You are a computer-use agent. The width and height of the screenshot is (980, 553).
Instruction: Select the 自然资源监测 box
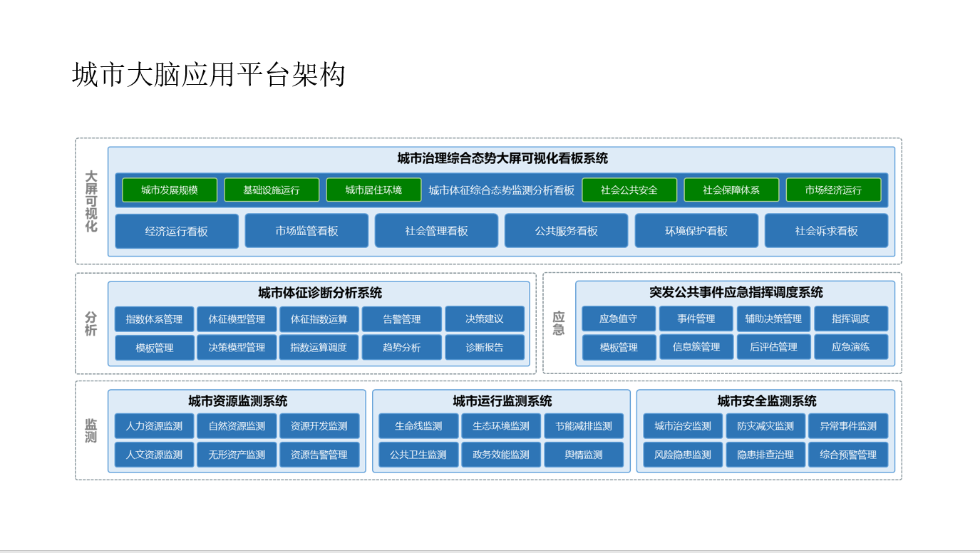(237, 426)
